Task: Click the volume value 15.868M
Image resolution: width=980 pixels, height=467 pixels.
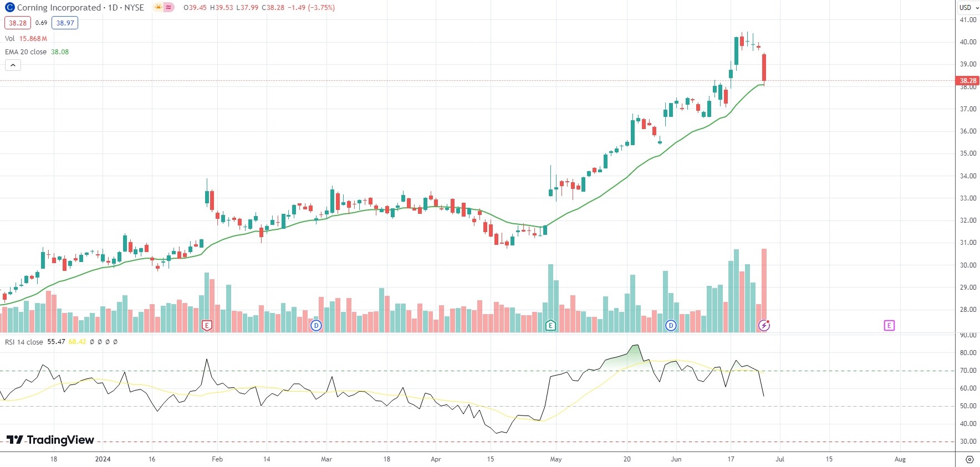Action: click(33, 39)
